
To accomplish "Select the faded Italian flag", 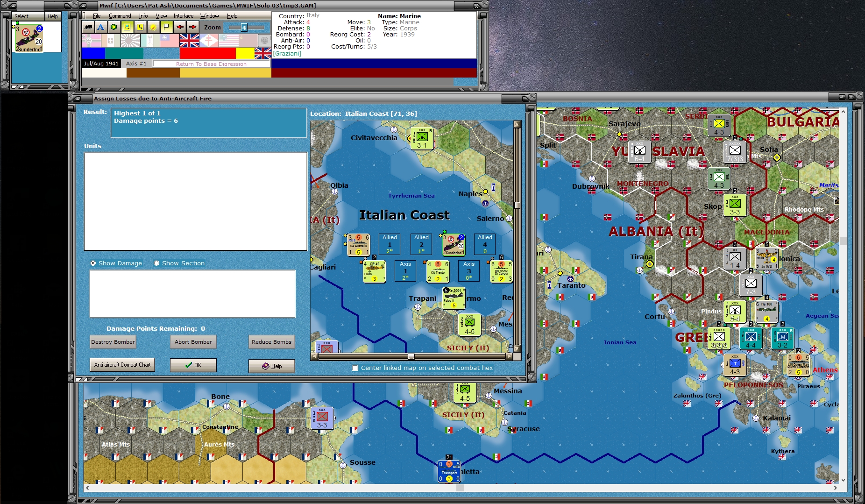I will pos(111,41).
